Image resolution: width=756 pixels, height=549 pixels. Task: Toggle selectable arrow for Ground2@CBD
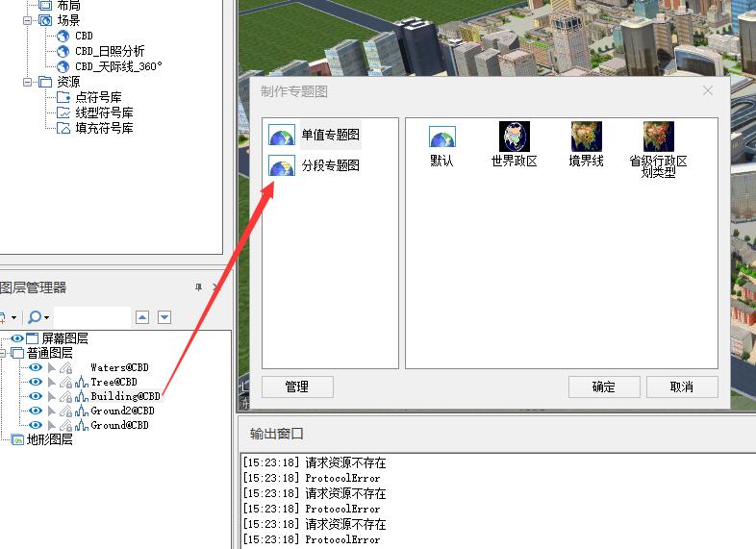pyautogui.click(x=52, y=412)
